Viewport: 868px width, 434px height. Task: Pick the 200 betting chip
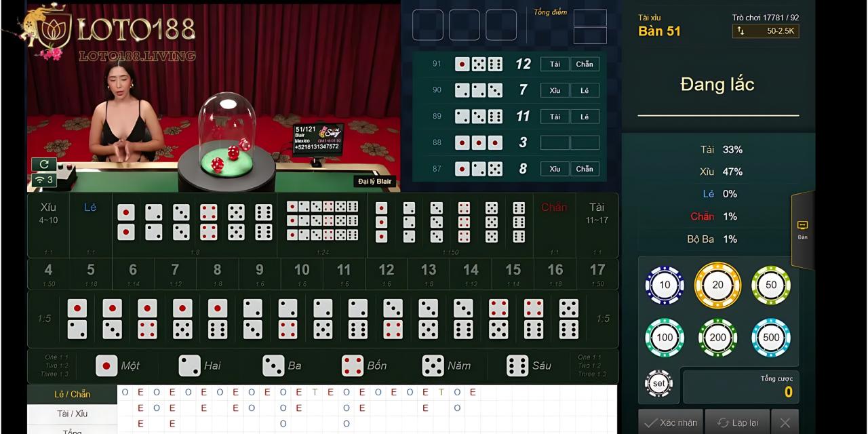(717, 337)
